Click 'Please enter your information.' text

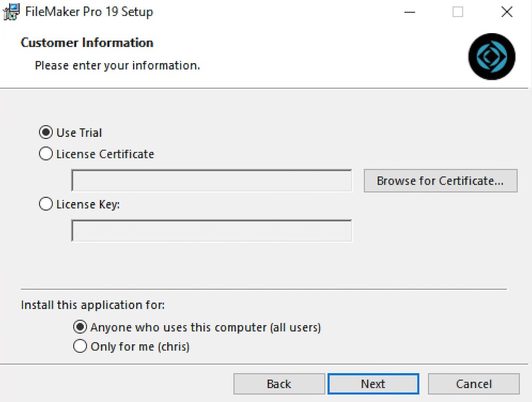pyautogui.click(x=117, y=65)
